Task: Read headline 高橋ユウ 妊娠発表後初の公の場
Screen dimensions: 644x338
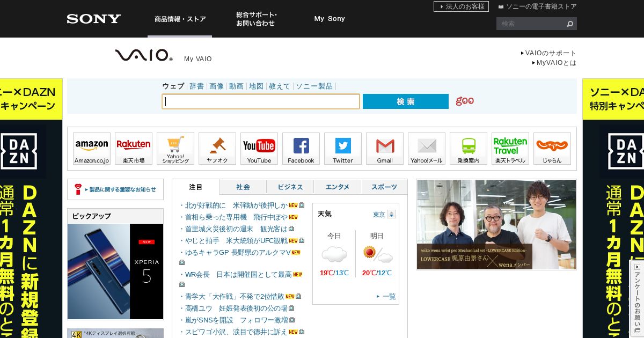Action: pos(236,308)
